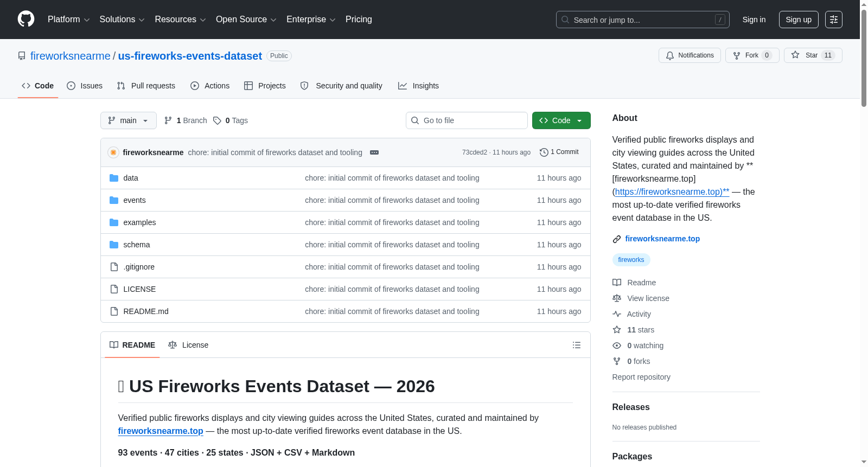Open the Enterprise dropdown menu

click(311, 20)
